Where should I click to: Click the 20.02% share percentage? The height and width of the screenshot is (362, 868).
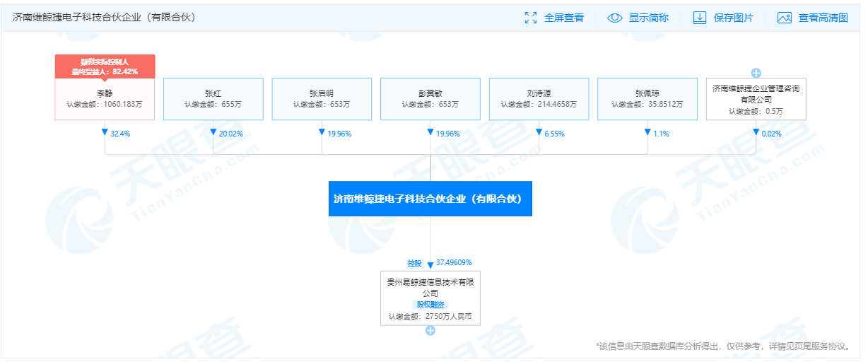pyautogui.click(x=230, y=133)
